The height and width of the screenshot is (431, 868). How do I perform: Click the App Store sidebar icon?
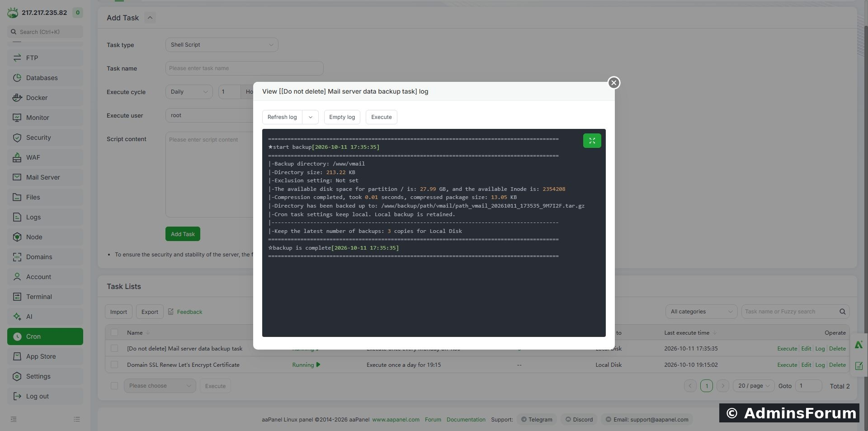tap(17, 356)
